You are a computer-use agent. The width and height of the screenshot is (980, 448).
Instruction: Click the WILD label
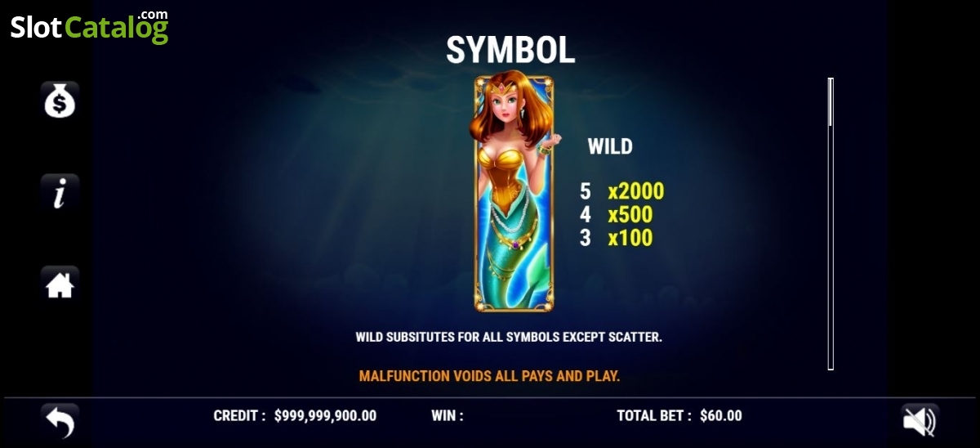610,147
